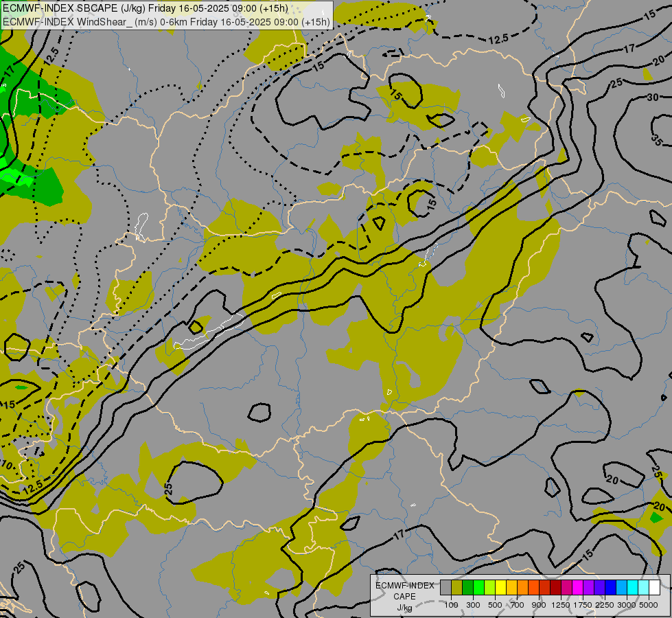The width and height of the screenshot is (672, 618).
Task: Click the 'ECMWF-INDEX WindShear_ (m/s) 0-6km' title line
Action: (x=166, y=22)
